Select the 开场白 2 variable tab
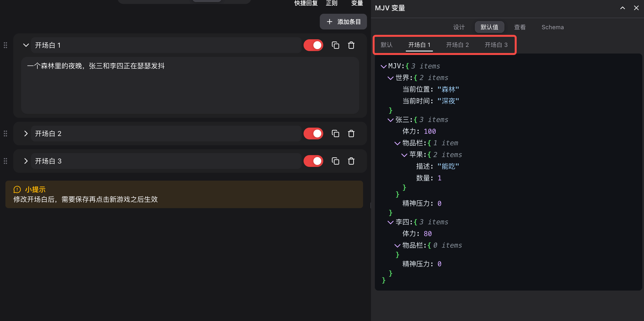 [x=457, y=45]
